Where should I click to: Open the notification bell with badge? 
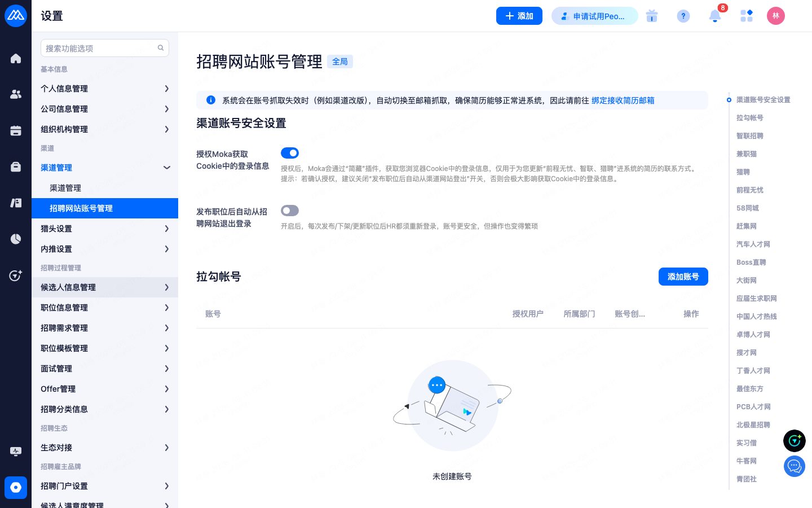coord(715,16)
